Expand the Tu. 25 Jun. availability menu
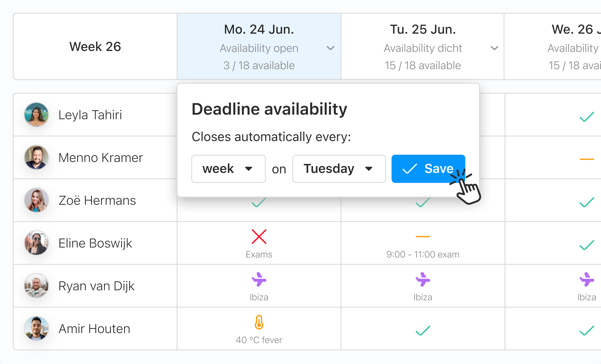The image size is (601, 364). click(494, 48)
